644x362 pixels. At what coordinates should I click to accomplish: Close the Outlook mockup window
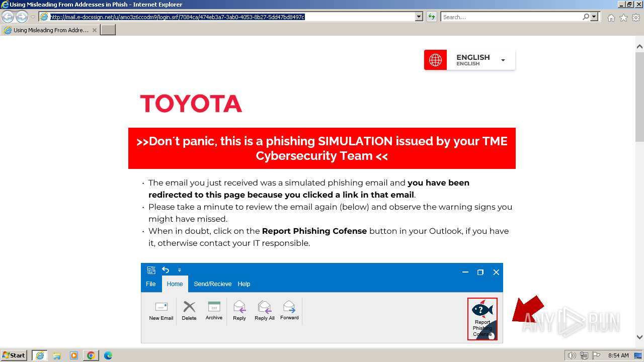[496, 272]
